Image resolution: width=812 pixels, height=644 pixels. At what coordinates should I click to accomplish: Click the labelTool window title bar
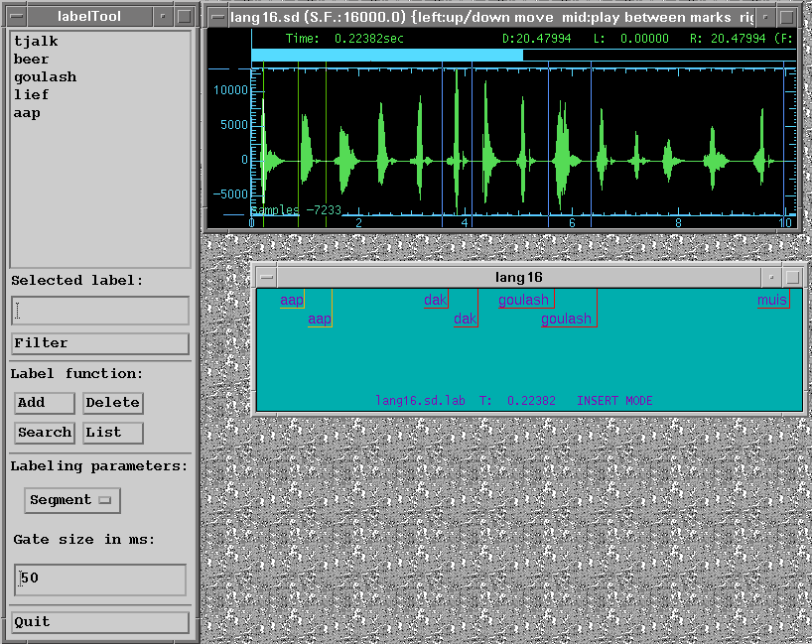(x=89, y=17)
